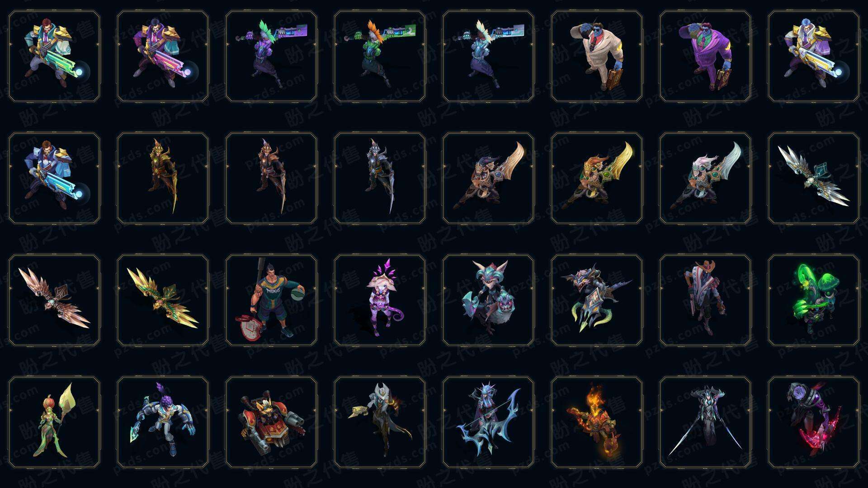
Task: Click the pumpkin-head lady with leaf staff
Action: tap(54, 422)
